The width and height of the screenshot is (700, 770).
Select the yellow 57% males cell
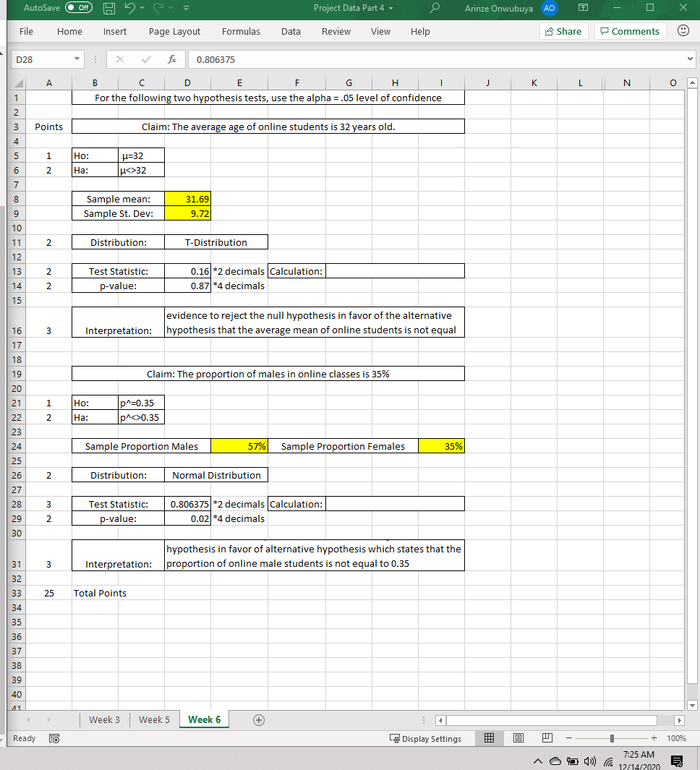(239, 446)
